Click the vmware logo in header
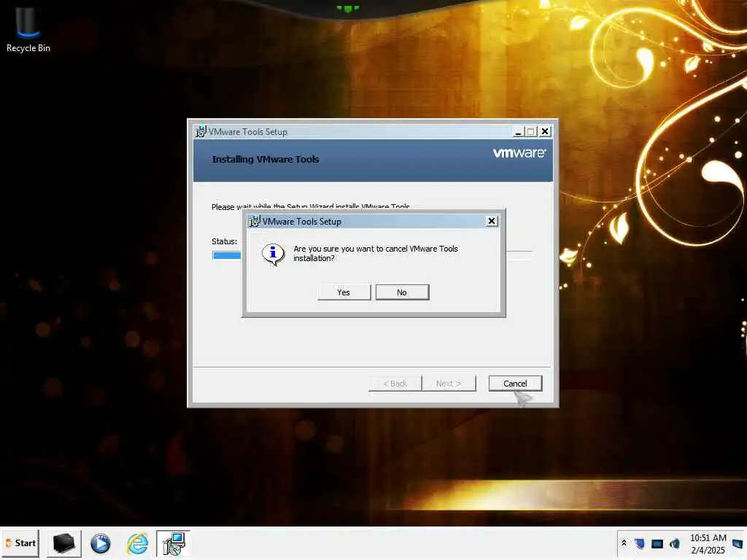 [519, 153]
